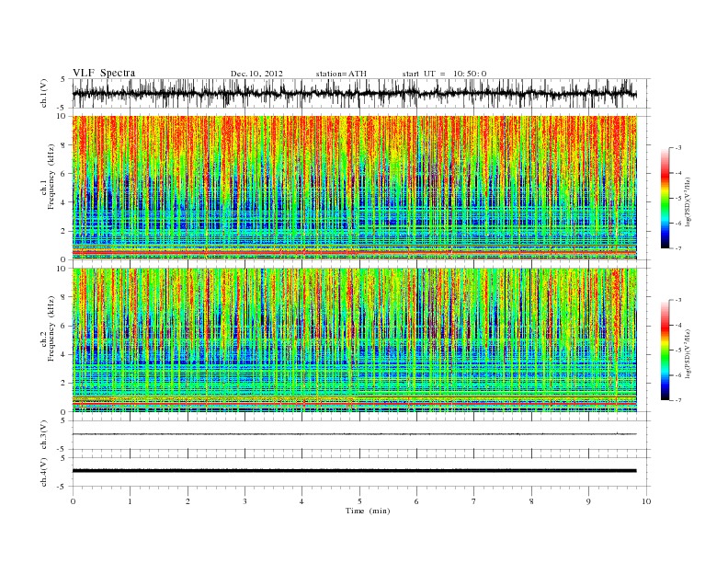The width and height of the screenshot is (728, 563).
Task: Click the x-axis tick label '0'
Action: point(73,501)
